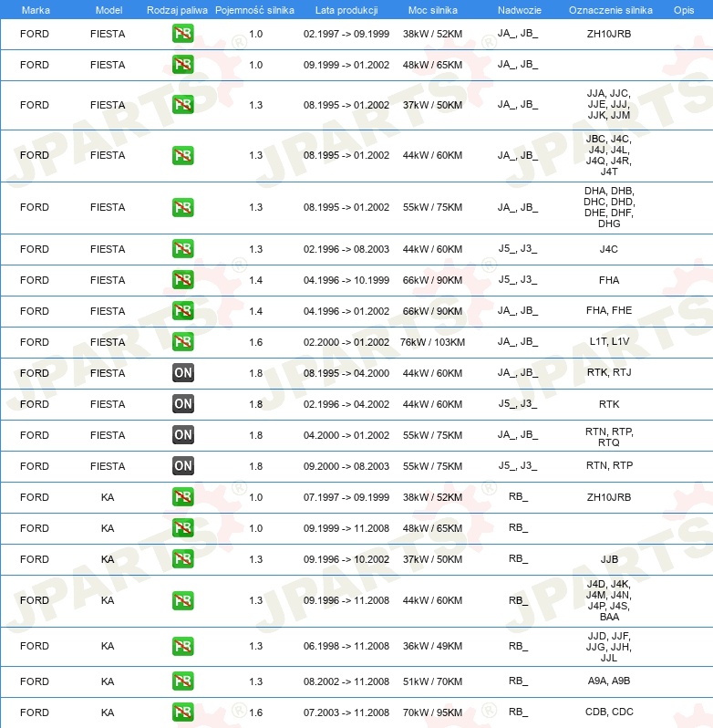Screen dimensions: 713x728
Task: Click Pojemność silnika column header
Action: (x=254, y=10)
